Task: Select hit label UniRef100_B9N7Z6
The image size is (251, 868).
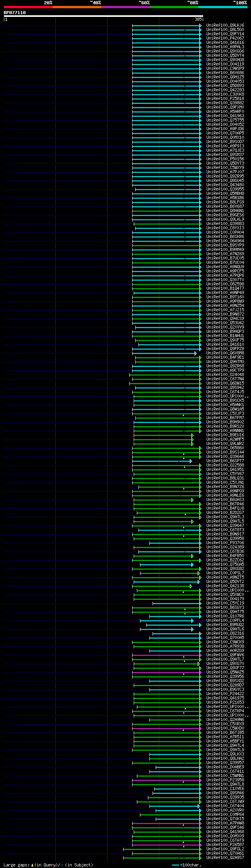Action: [x=225, y=487]
